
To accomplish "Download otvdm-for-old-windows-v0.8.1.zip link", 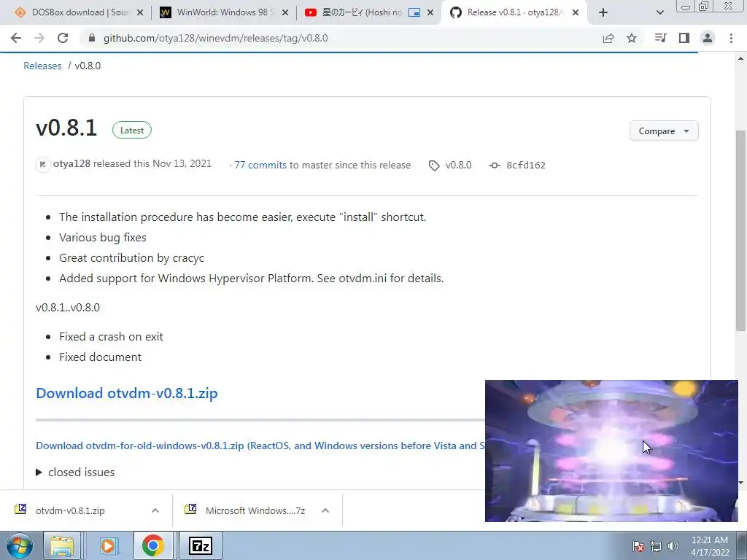I will (260, 446).
